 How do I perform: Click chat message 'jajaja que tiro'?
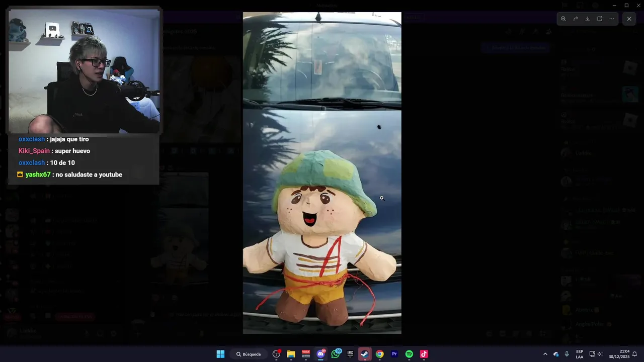pos(69,139)
